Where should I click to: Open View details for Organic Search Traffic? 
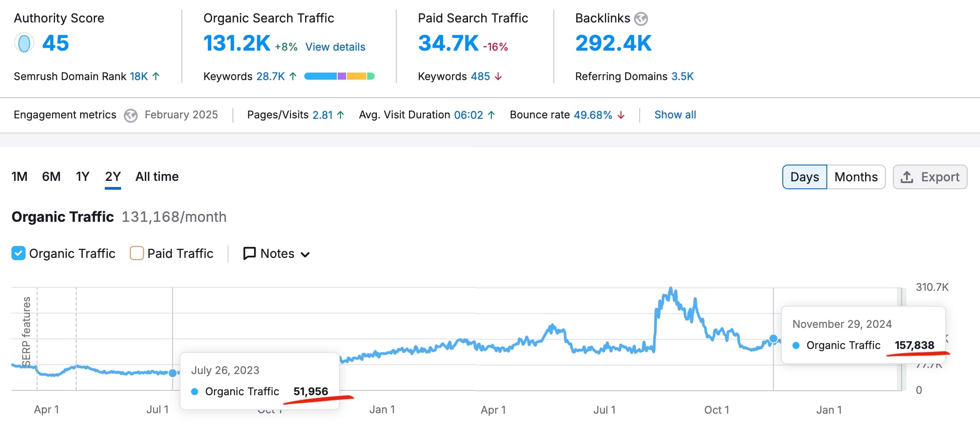pyautogui.click(x=335, y=47)
